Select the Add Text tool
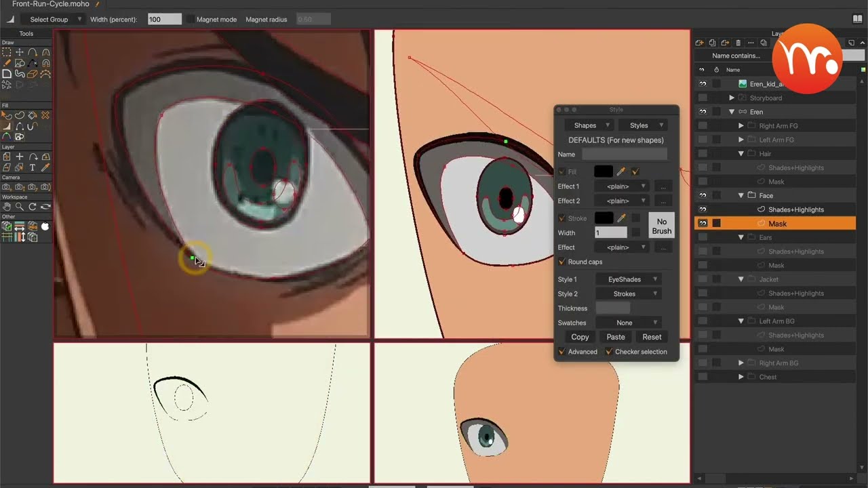This screenshot has height=488, width=868. point(33,167)
